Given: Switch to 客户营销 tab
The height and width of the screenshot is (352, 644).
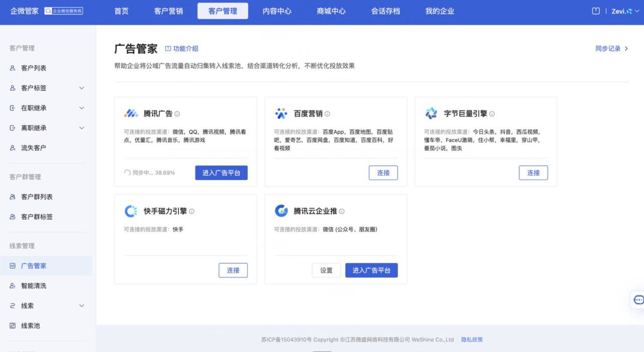Looking at the screenshot, I should (x=168, y=11).
